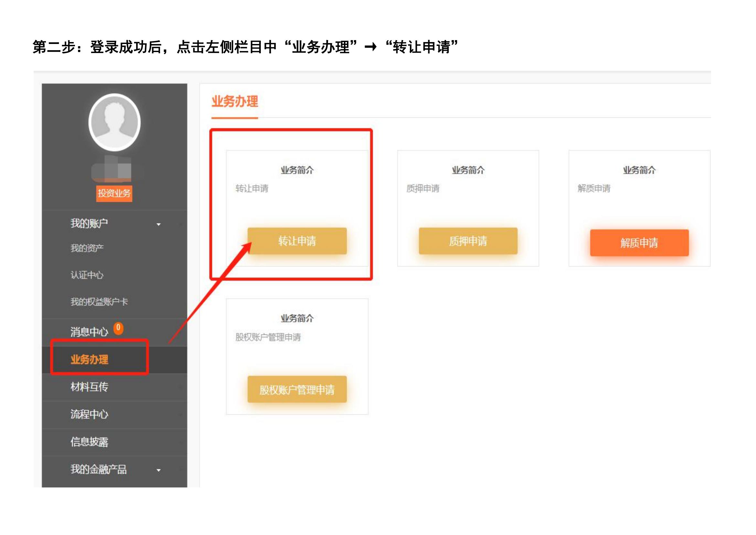Click the gray 质押申请 description text

pos(423,189)
